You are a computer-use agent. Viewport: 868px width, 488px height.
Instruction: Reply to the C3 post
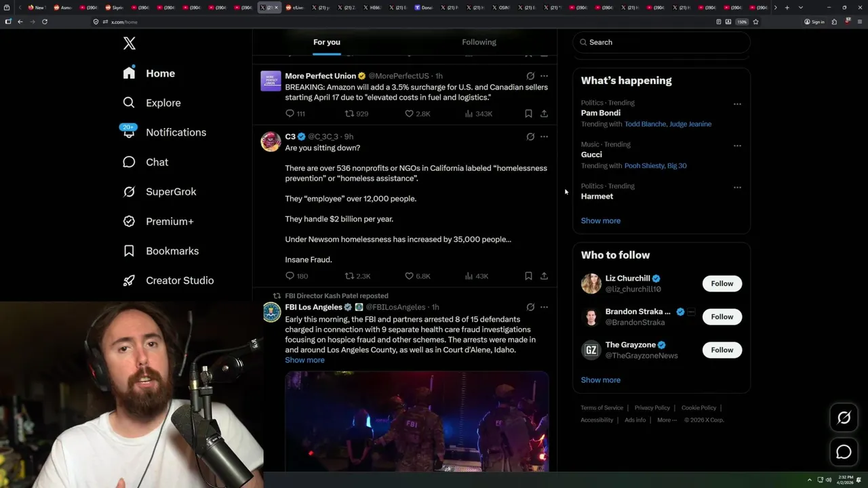coord(296,276)
